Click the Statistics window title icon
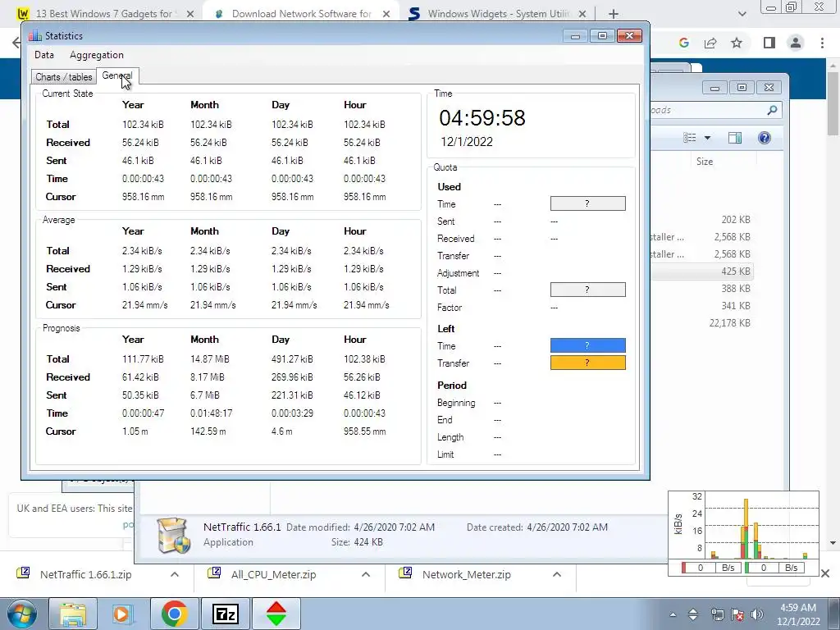 click(x=34, y=36)
